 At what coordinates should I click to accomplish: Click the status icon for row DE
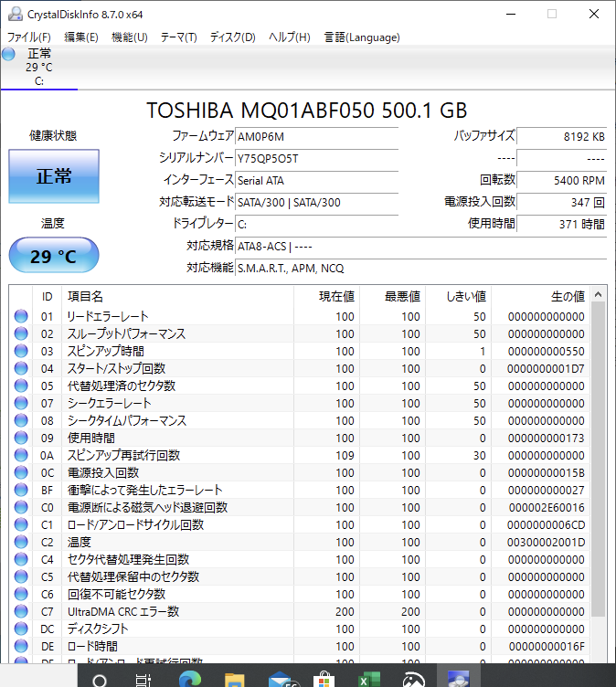pyautogui.click(x=21, y=646)
